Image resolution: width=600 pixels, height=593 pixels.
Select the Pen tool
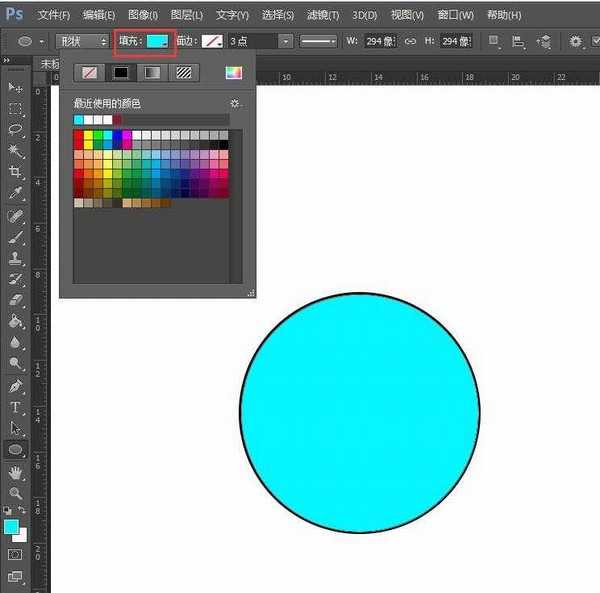point(16,386)
